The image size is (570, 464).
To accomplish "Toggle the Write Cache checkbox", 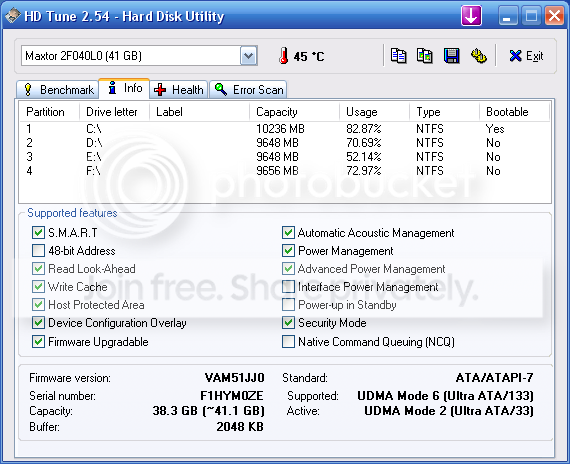I will click(x=38, y=287).
